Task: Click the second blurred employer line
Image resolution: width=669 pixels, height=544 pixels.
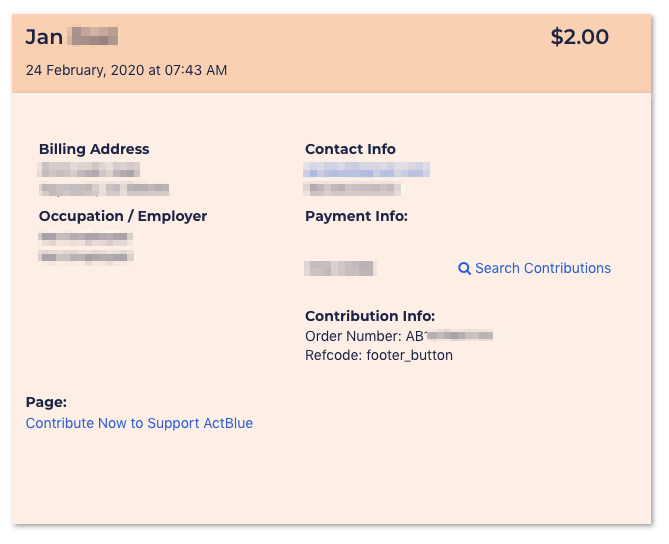Action: 86,257
